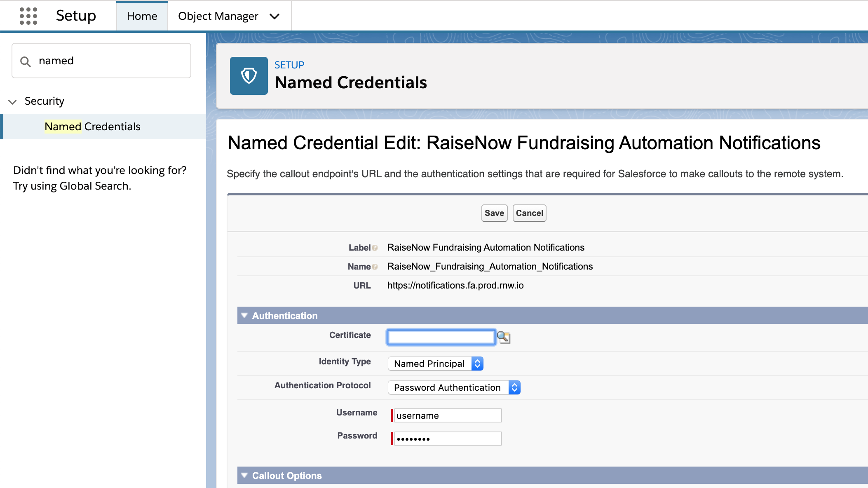This screenshot has height=488, width=868.
Task: Switch to the Home tab
Action: click(x=142, y=16)
